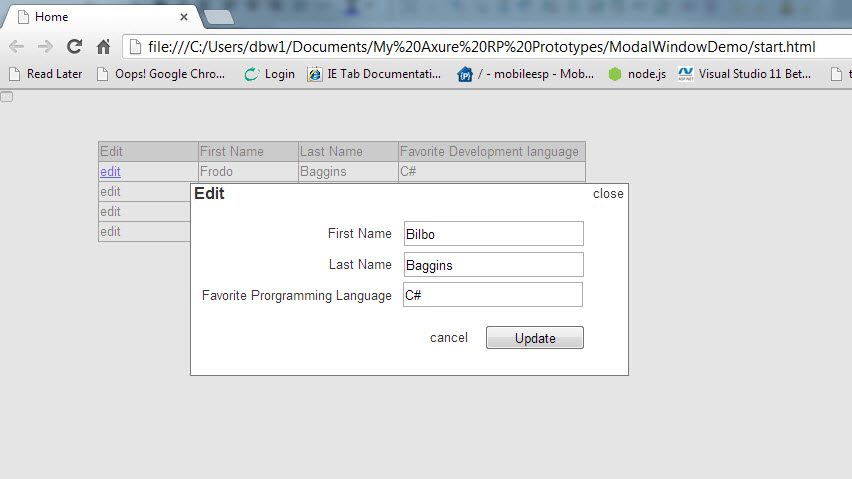Open the node.js bookmark
The image size is (852, 479).
637,74
